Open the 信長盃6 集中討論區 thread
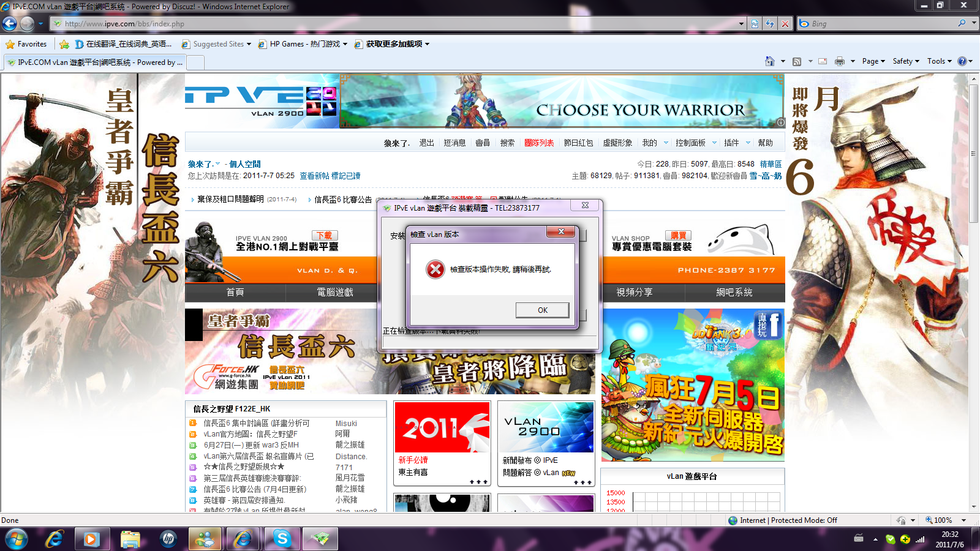Screen dimensions: 980x551 257,423
